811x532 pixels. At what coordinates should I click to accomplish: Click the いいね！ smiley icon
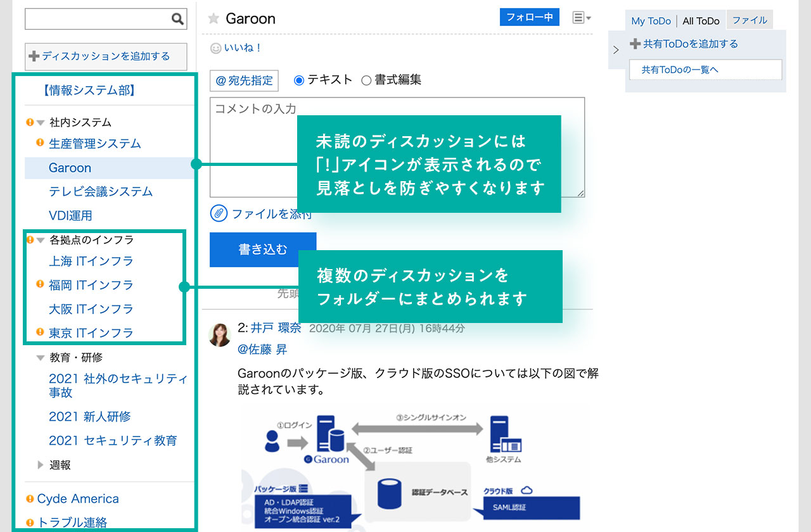click(215, 48)
